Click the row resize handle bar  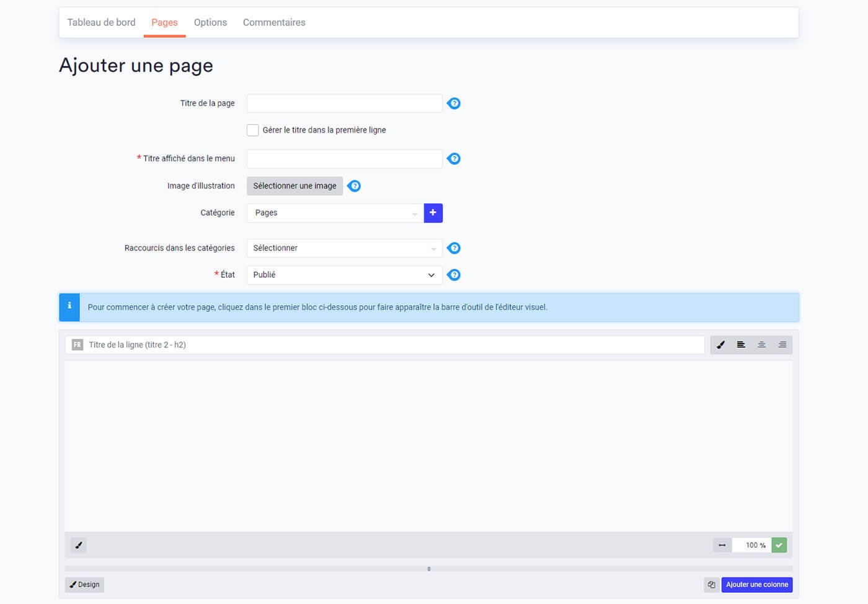tap(428, 569)
